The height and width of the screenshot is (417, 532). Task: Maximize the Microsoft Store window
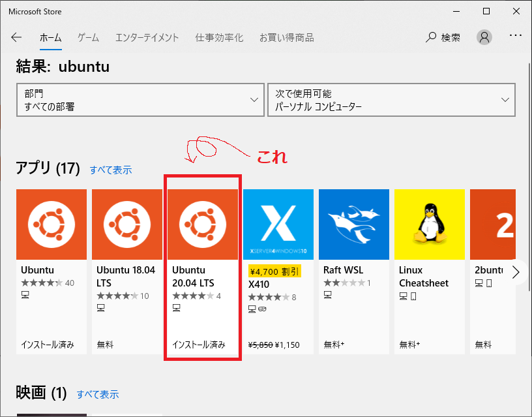point(486,11)
